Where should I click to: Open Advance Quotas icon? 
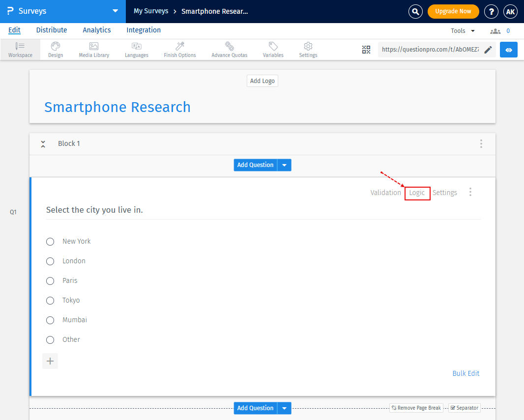[230, 46]
